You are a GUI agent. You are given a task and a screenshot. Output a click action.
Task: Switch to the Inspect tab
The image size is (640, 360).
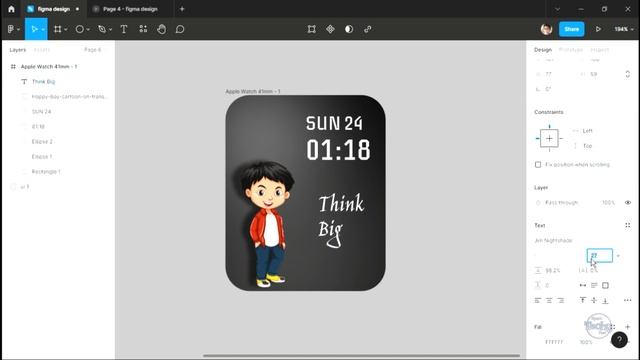click(600, 50)
